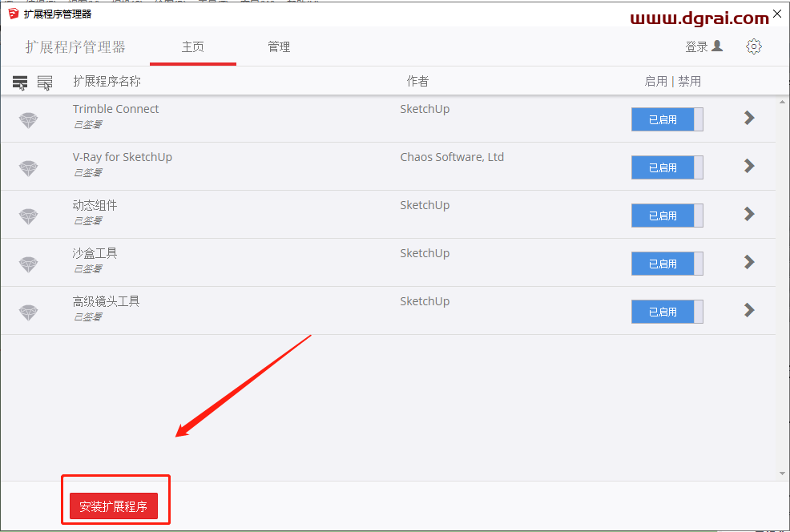
Task: Click the scrollbar up arrow
Action: tap(783, 102)
